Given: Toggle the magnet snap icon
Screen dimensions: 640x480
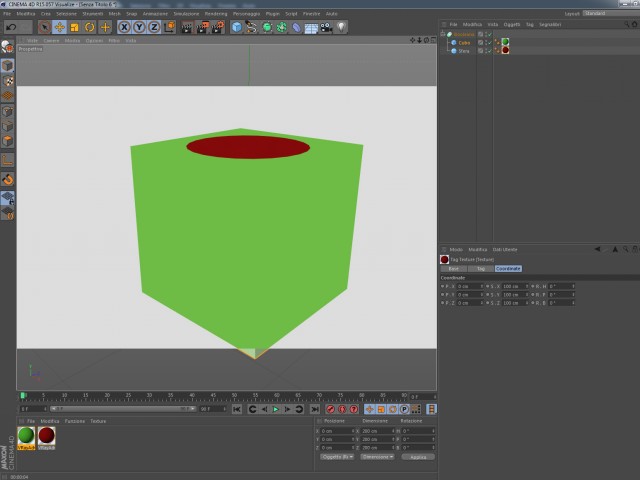Looking at the screenshot, I should point(7,179).
